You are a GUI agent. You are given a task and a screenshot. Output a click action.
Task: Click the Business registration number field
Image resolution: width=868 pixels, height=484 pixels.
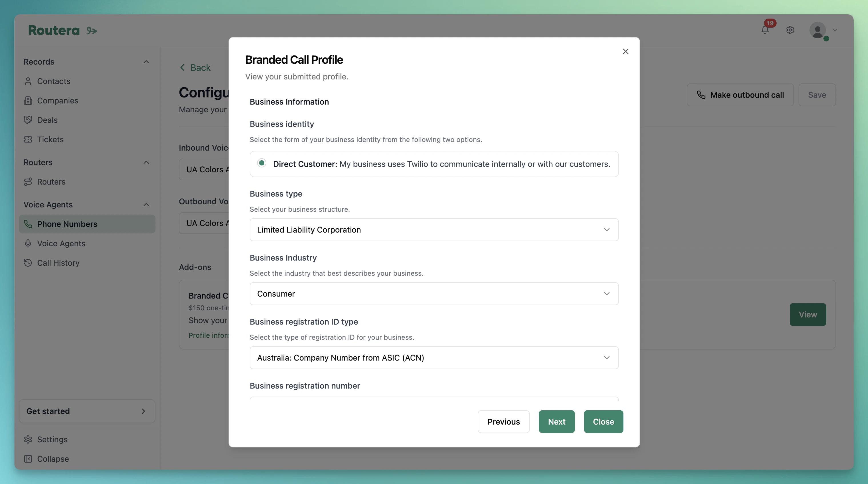[434, 399]
